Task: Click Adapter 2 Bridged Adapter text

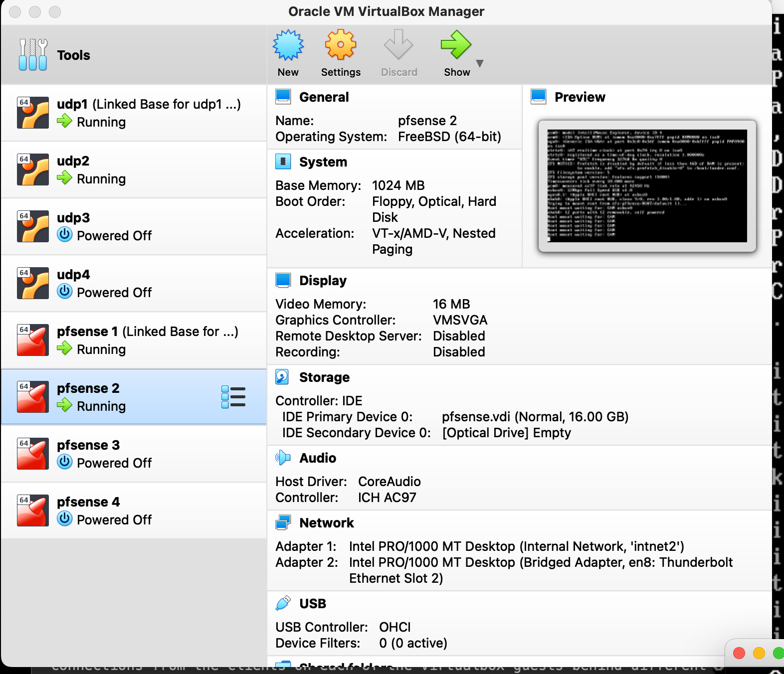Action: 541,570
